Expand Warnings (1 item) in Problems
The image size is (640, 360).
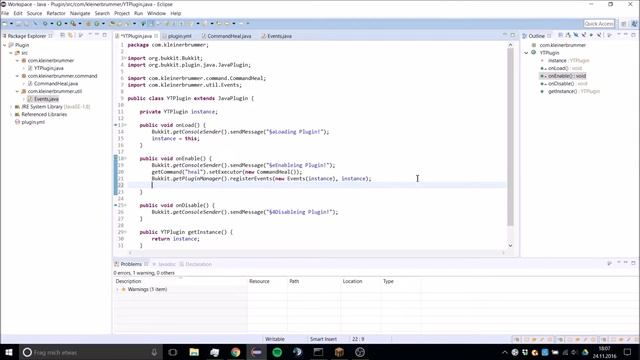[x=118, y=289]
